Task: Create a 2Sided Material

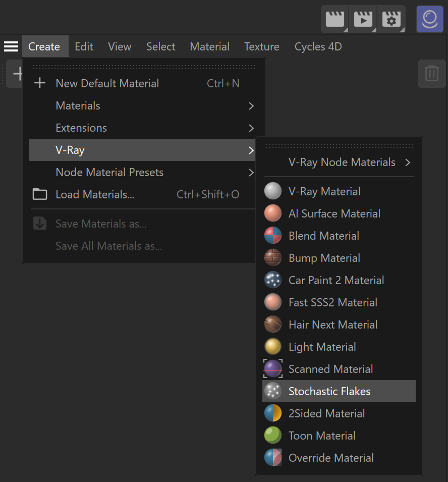Action: point(339,413)
